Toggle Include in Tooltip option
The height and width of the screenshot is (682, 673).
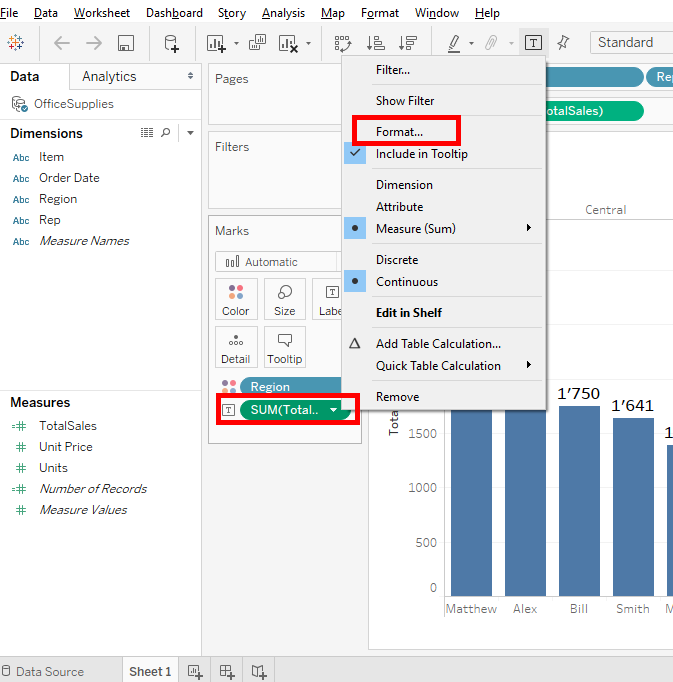(x=421, y=154)
